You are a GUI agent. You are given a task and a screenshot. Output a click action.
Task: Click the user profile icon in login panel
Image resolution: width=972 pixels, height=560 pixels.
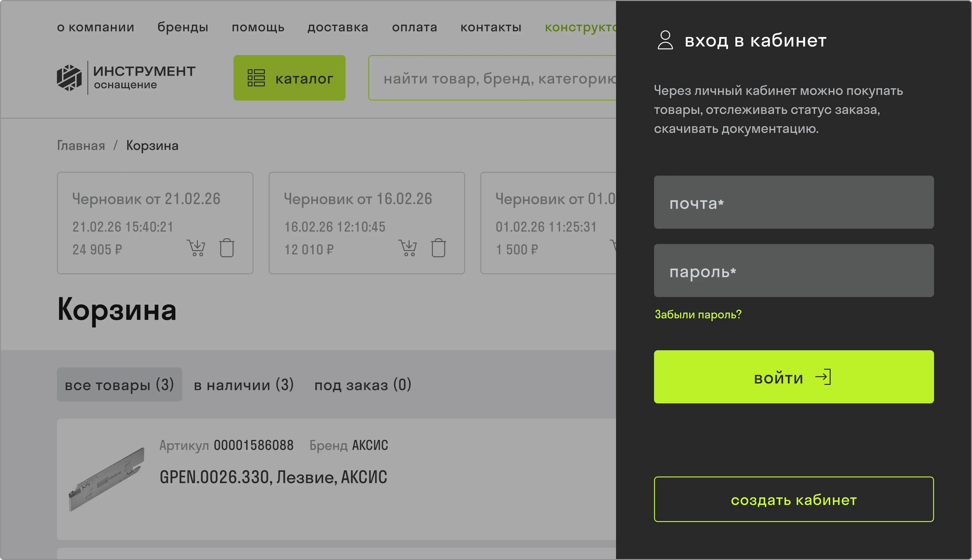pos(665,40)
